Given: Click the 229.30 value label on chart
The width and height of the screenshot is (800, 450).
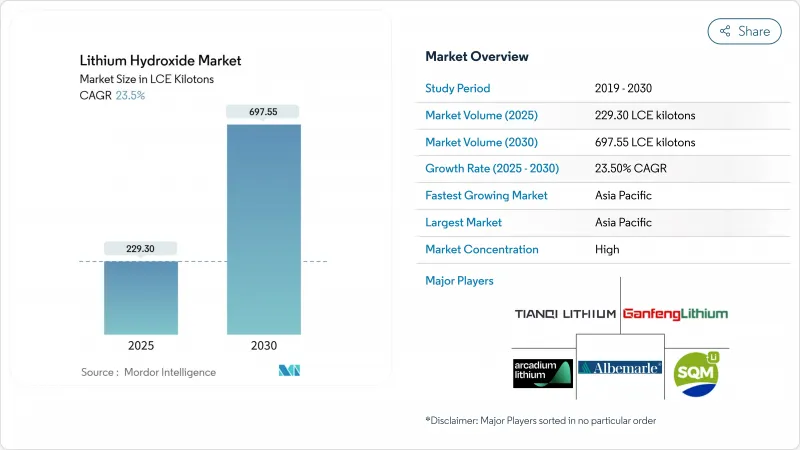Looking at the screenshot, I should [x=140, y=248].
